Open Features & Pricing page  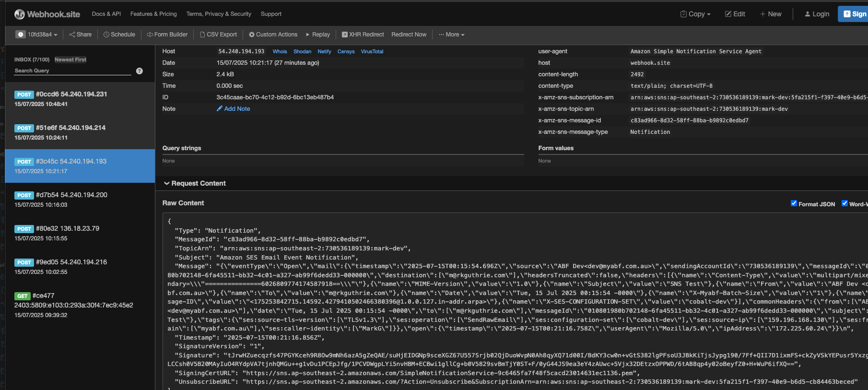(x=153, y=14)
